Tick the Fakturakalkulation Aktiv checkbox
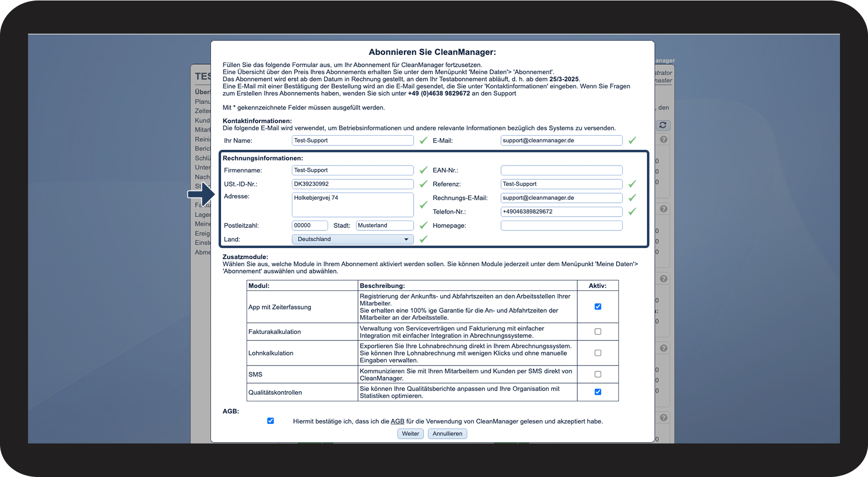The height and width of the screenshot is (477, 868). point(598,332)
